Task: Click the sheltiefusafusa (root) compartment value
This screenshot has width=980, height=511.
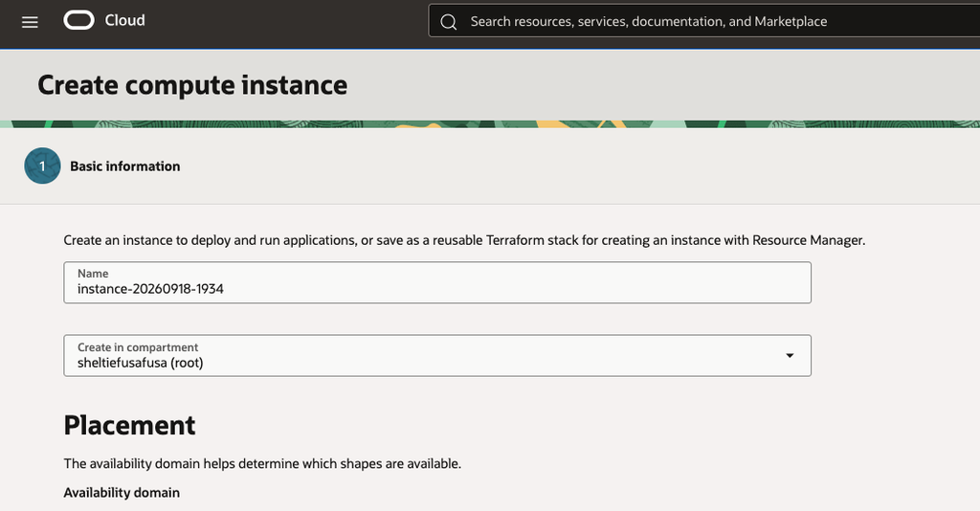Action: coord(141,363)
